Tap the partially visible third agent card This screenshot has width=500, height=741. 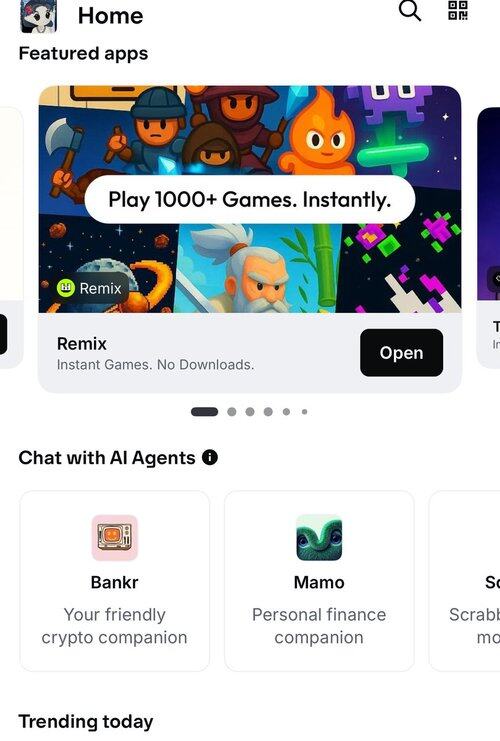(464, 581)
